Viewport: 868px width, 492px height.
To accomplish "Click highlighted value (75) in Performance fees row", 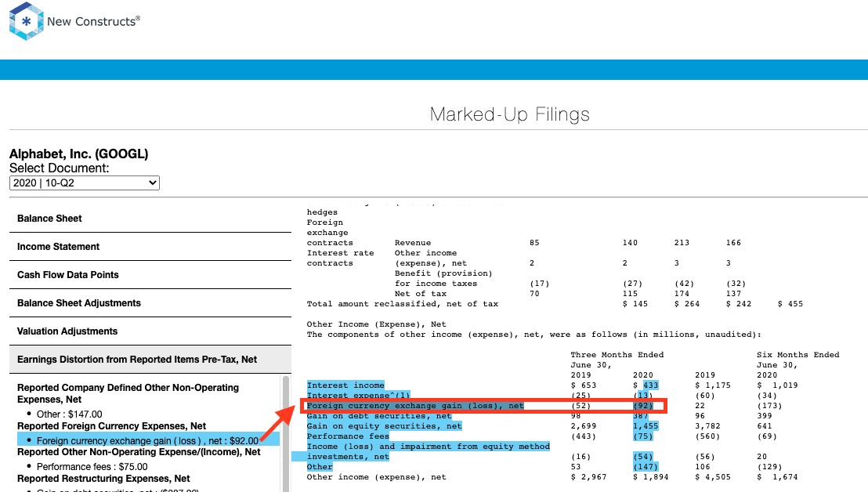I will [642, 436].
